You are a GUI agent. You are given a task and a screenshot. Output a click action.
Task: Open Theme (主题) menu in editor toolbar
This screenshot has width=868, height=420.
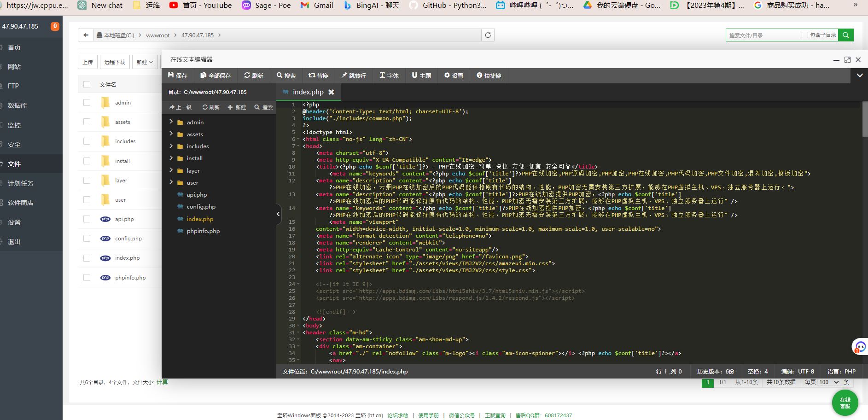[421, 76]
